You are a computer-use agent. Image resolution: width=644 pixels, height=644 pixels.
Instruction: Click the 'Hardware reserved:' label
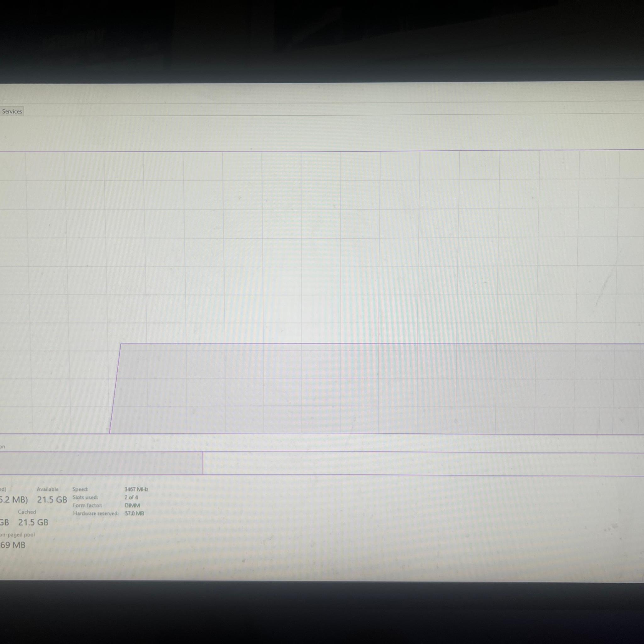(x=96, y=513)
